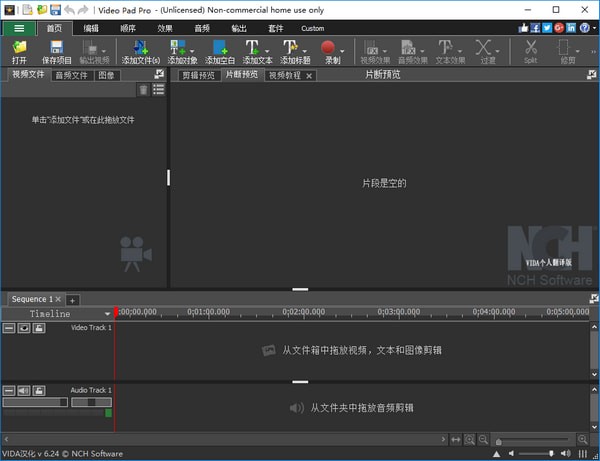Open the green hamburger main menu
Viewport: 600px width, 461px height.
tap(19, 28)
